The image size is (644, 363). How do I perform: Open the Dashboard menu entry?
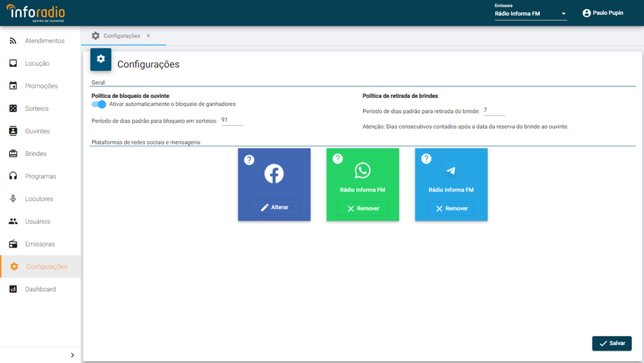(x=40, y=289)
